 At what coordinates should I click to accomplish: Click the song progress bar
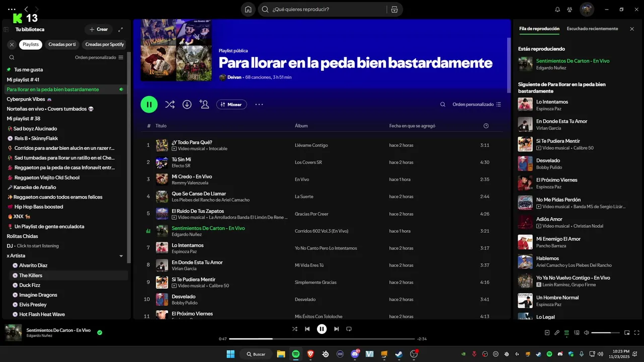click(321, 339)
